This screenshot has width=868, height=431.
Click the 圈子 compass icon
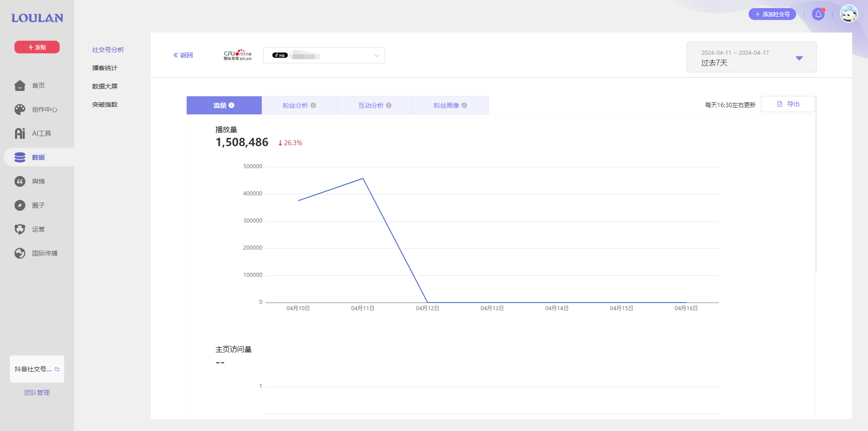(20, 205)
